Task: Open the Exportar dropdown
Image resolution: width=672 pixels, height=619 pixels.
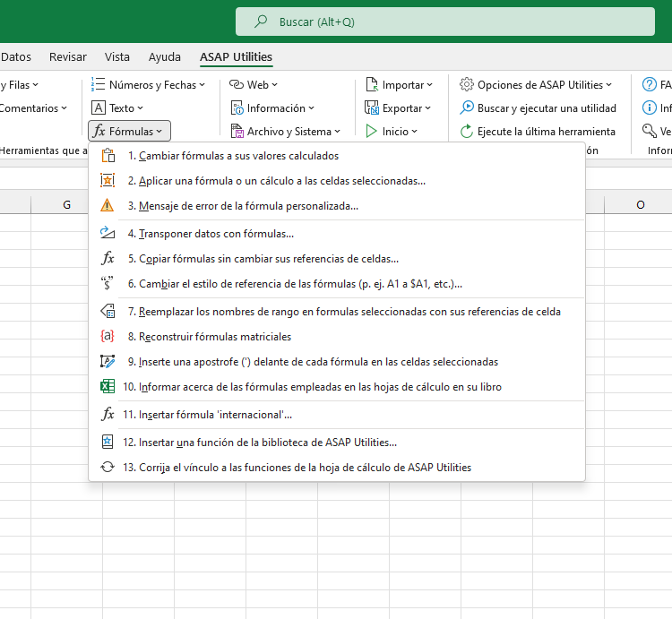Action: coord(398,108)
